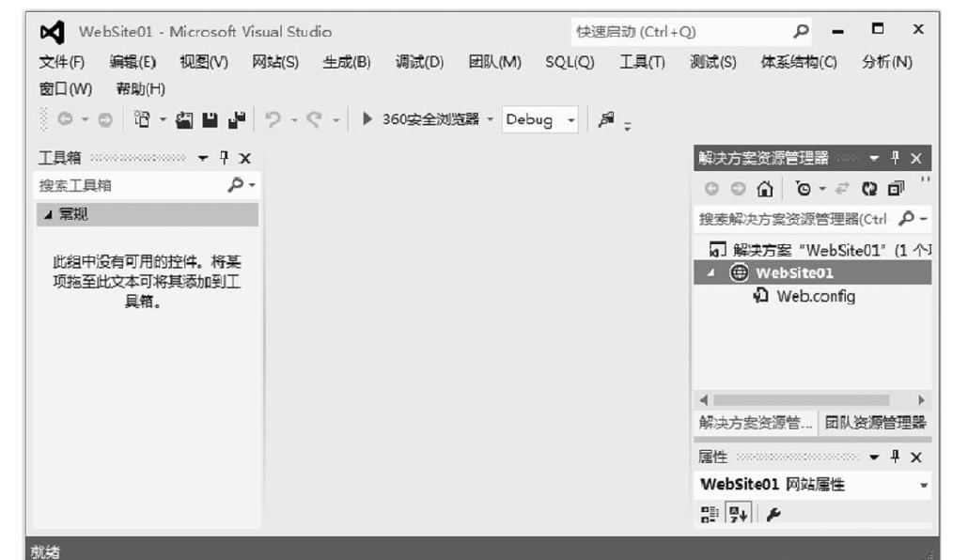The image size is (968, 560).
Task: Close the Properties panel
Action: coord(916,457)
